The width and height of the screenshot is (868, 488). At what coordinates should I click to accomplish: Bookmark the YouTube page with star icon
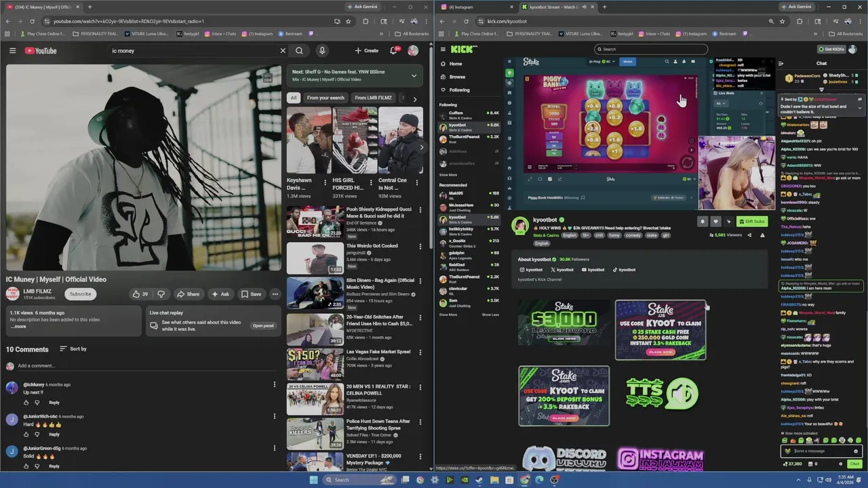click(348, 21)
